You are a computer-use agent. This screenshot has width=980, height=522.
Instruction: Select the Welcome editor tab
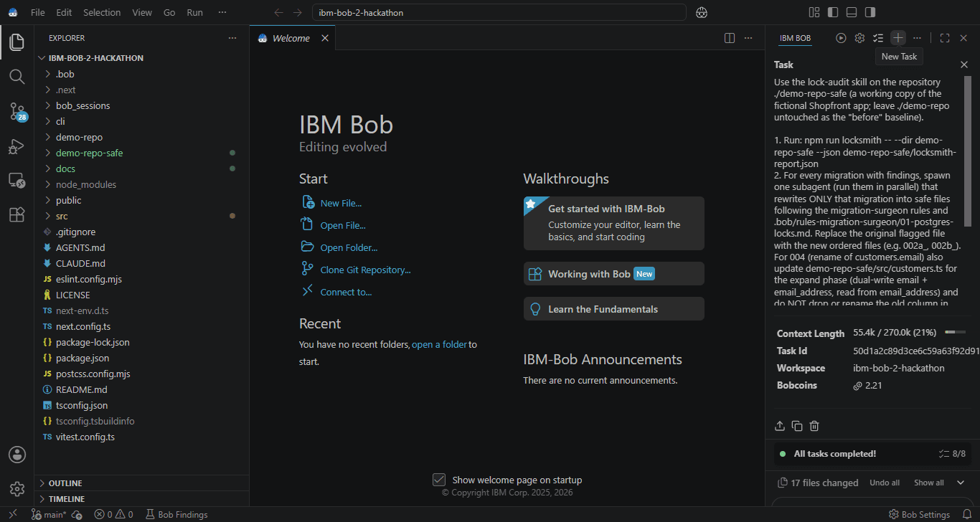coord(293,38)
